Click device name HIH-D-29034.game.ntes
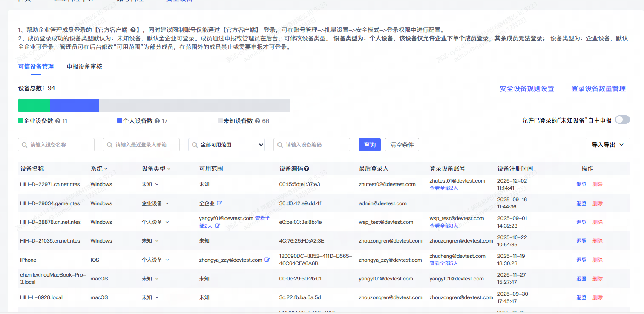Viewport: 644px width, 314px height. [50, 203]
